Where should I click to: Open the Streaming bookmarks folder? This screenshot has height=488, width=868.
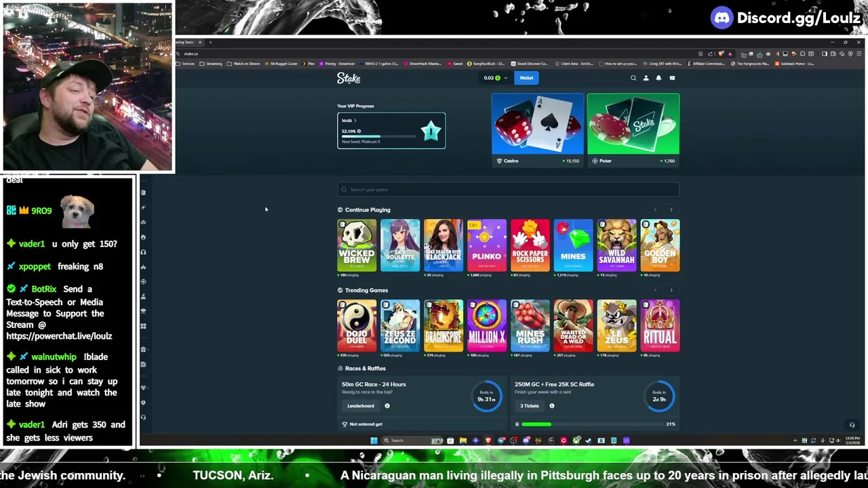[212, 64]
